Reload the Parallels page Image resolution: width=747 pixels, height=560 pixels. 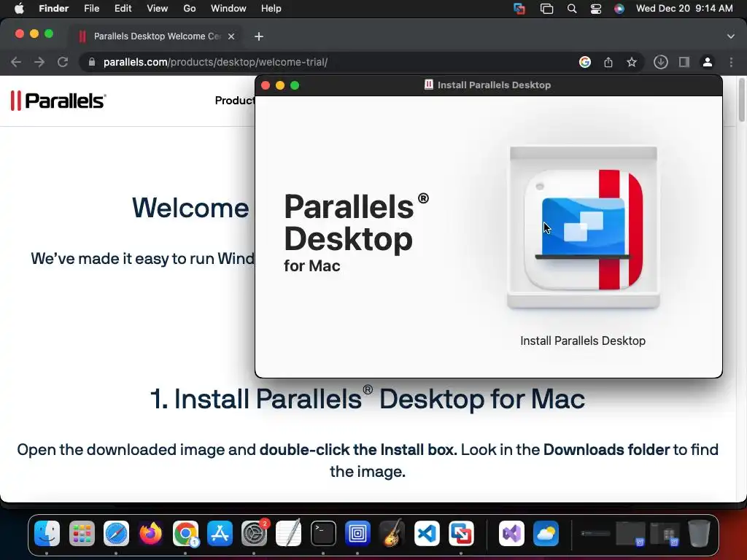coord(63,62)
